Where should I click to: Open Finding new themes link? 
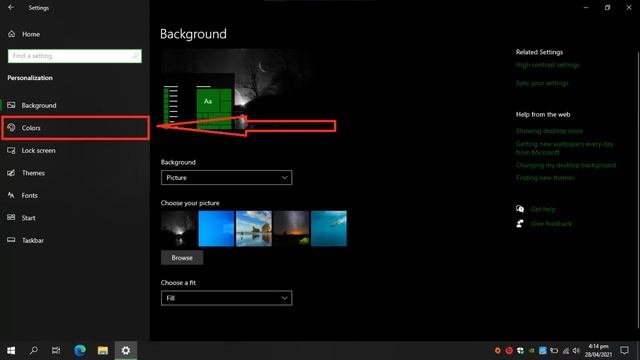click(x=545, y=178)
